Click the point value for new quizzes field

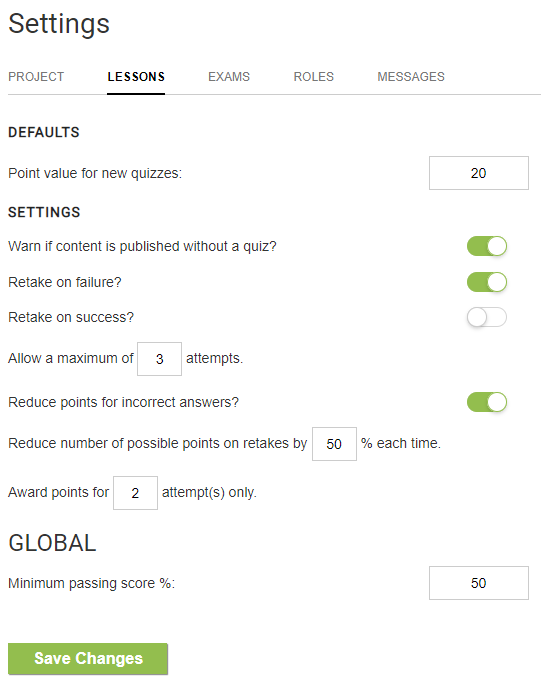479,173
